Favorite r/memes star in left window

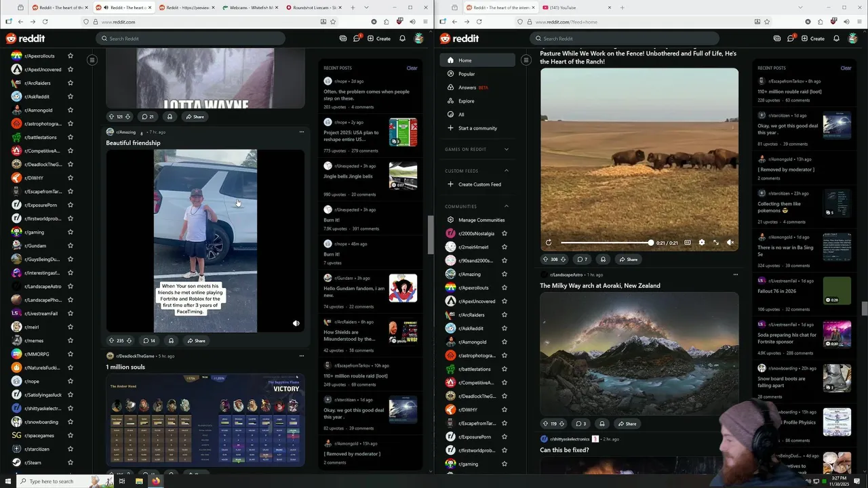70,340
